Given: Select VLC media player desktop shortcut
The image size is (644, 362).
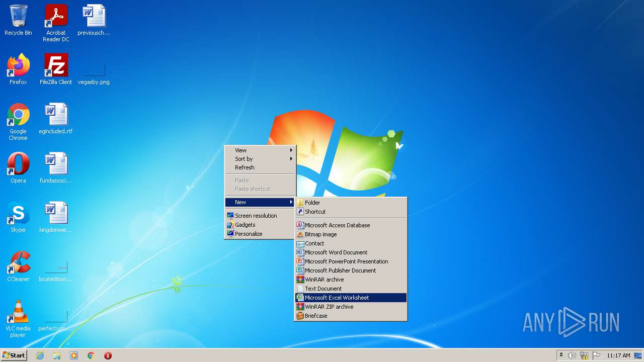Looking at the screenshot, I should tap(18, 319).
